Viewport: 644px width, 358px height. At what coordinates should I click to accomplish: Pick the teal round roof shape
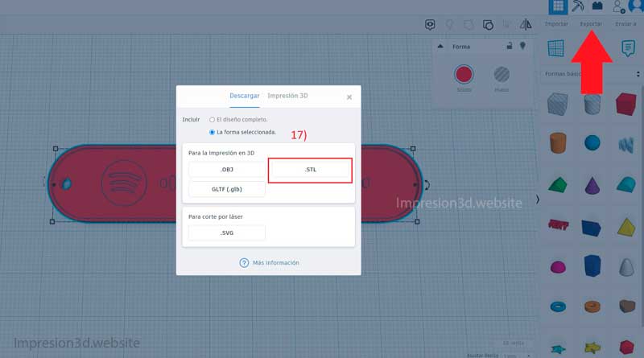click(626, 185)
